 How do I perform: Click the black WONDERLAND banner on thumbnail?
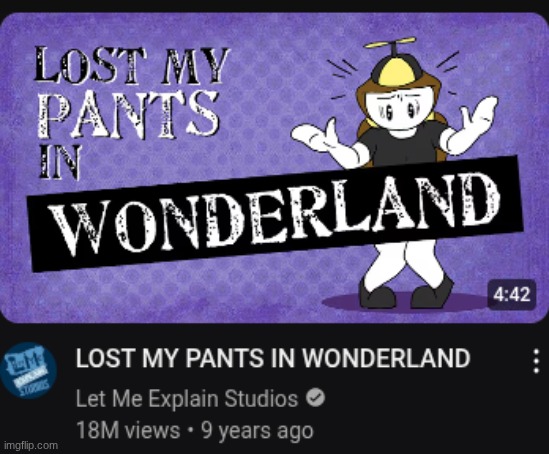[x=276, y=214]
